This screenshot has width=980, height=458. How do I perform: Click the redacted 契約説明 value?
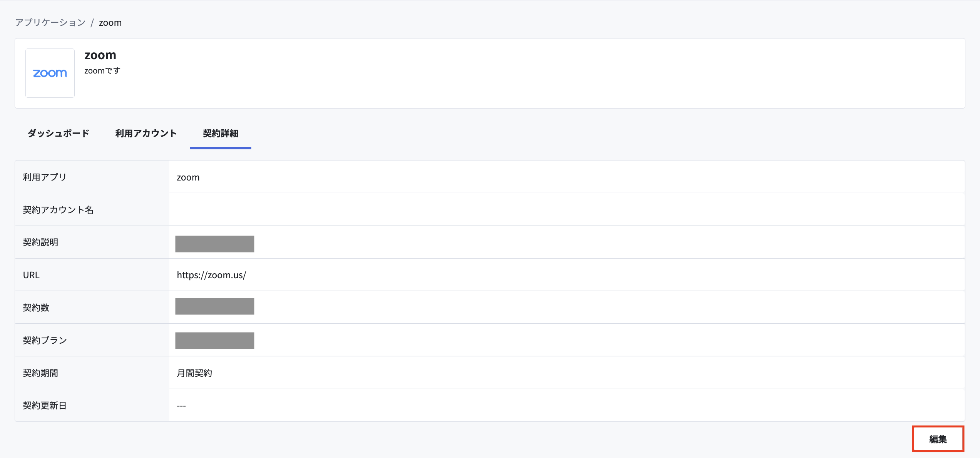point(215,244)
